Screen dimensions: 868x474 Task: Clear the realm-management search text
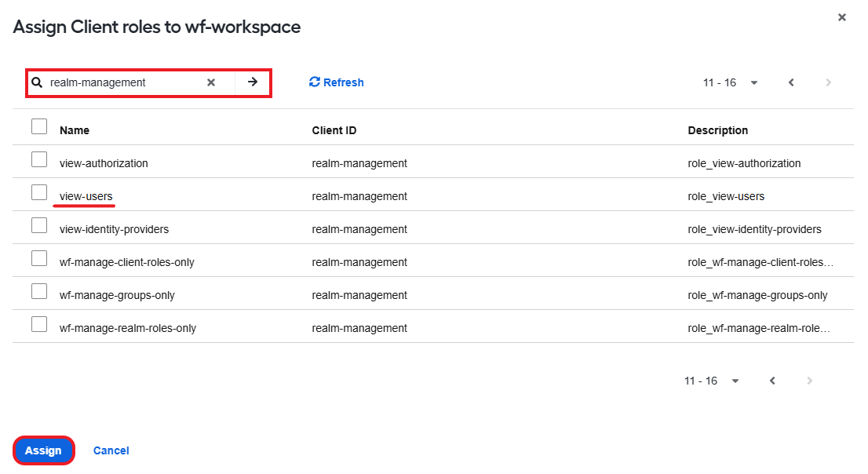click(211, 82)
